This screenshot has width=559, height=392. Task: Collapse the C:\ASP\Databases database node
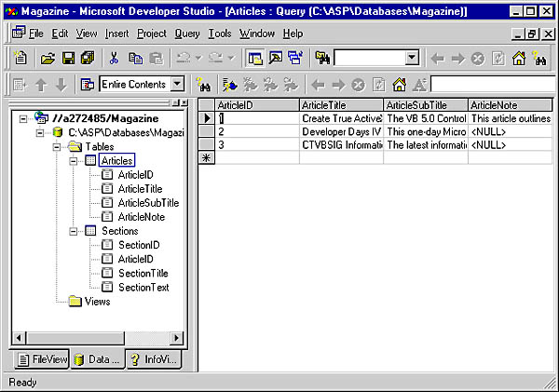pyautogui.click(x=40, y=133)
